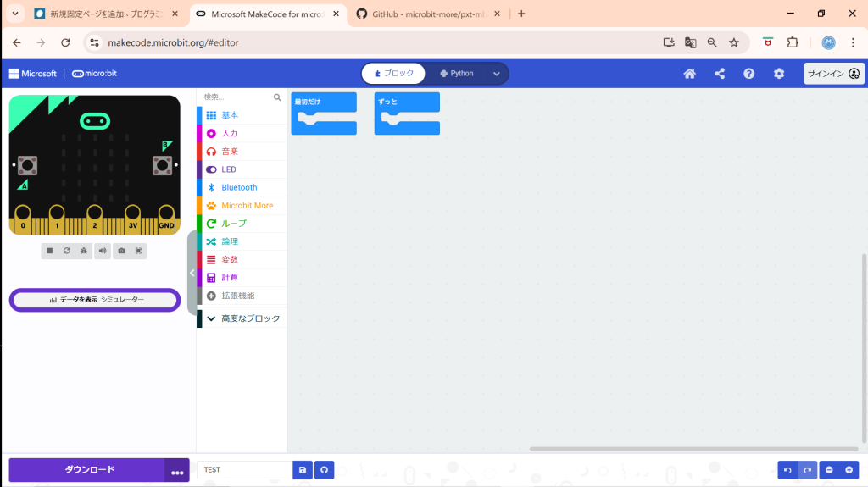Mute the simulator audio
Viewport: 868px width, 487px height.
click(103, 251)
